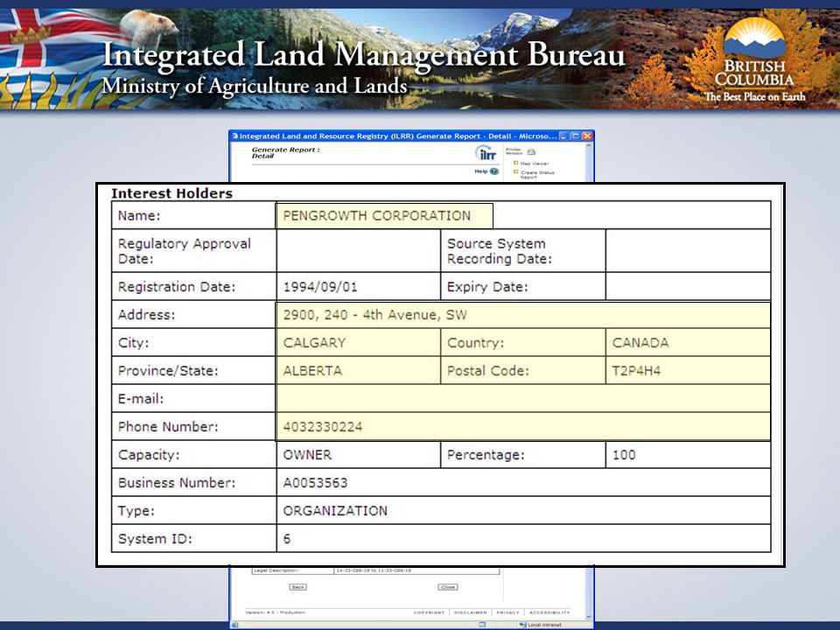Image resolution: width=840 pixels, height=630 pixels.
Task: Maximize the ILRR report window
Action: (576, 136)
